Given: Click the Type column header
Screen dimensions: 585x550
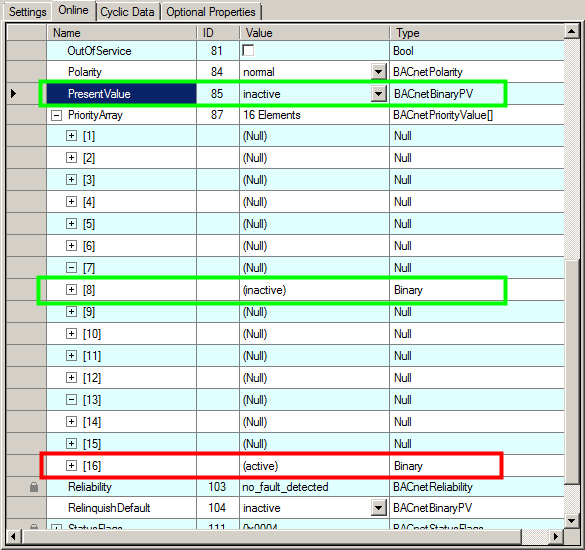Looking at the screenshot, I should [477, 33].
